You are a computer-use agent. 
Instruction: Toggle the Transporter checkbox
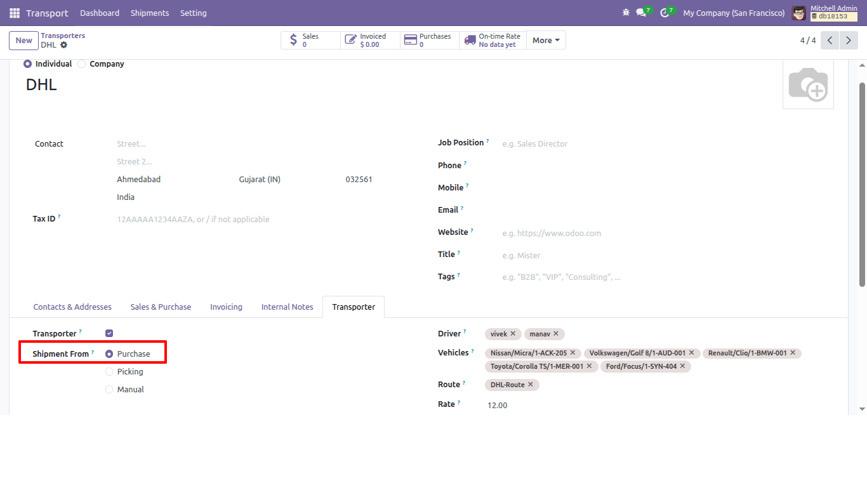109,333
